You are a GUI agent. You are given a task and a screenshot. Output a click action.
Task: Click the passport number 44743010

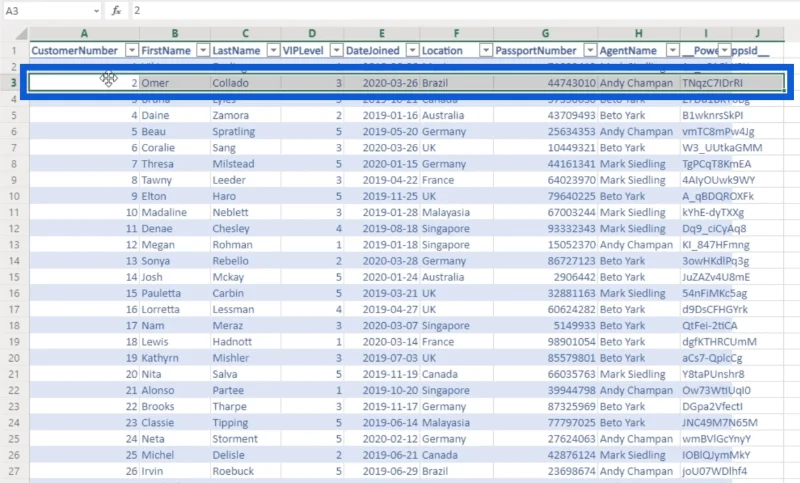545,83
